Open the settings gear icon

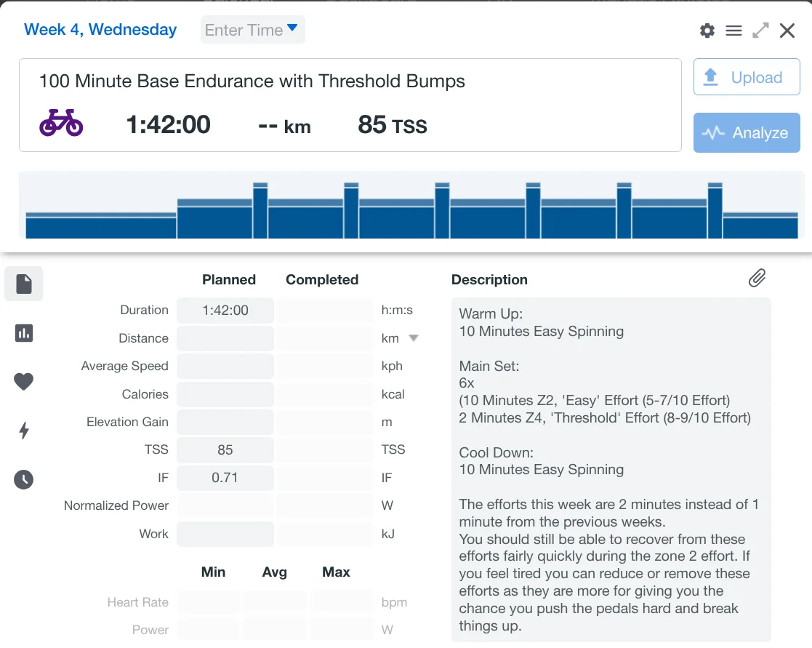point(707,31)
